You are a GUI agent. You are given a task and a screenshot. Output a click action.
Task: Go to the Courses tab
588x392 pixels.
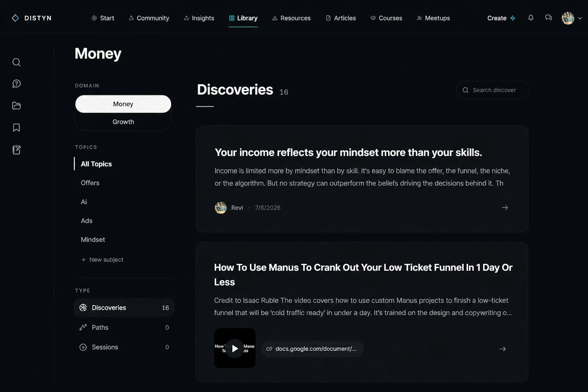pos(386,18)
